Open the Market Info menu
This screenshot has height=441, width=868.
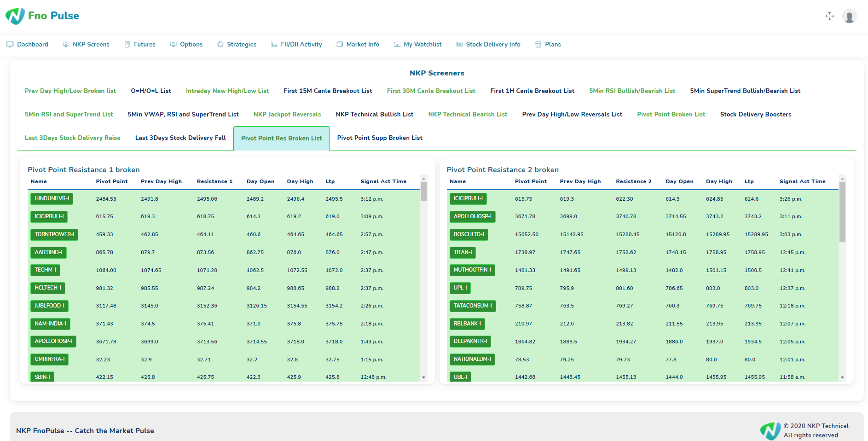click(358, 45)
